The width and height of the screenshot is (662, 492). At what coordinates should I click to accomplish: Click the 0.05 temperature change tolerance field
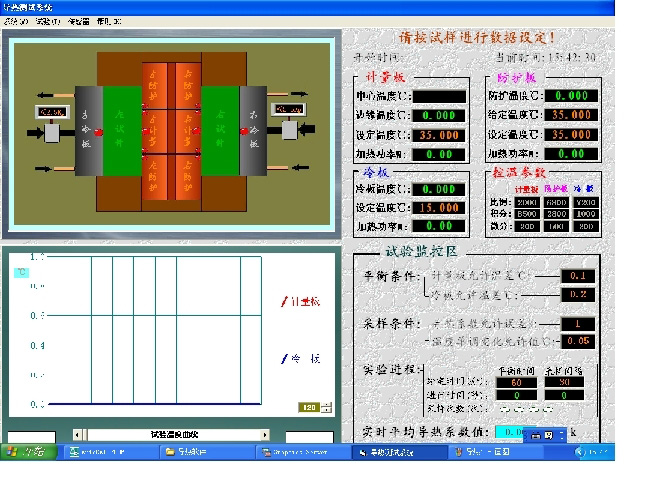click(575, 341)
